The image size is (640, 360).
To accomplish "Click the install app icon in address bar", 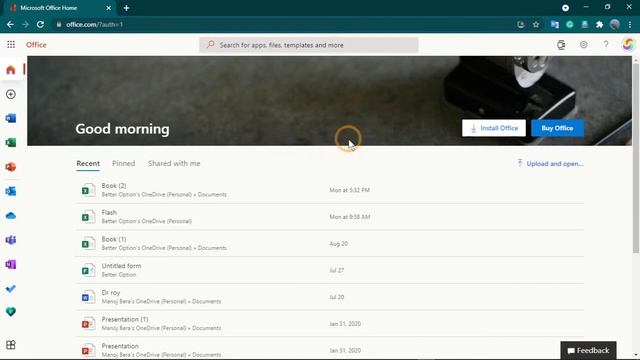I will pos(520,24).
